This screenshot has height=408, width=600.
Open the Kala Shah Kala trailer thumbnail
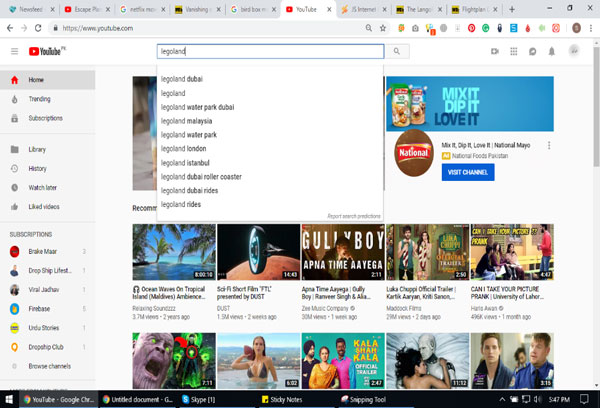(343, 361)
